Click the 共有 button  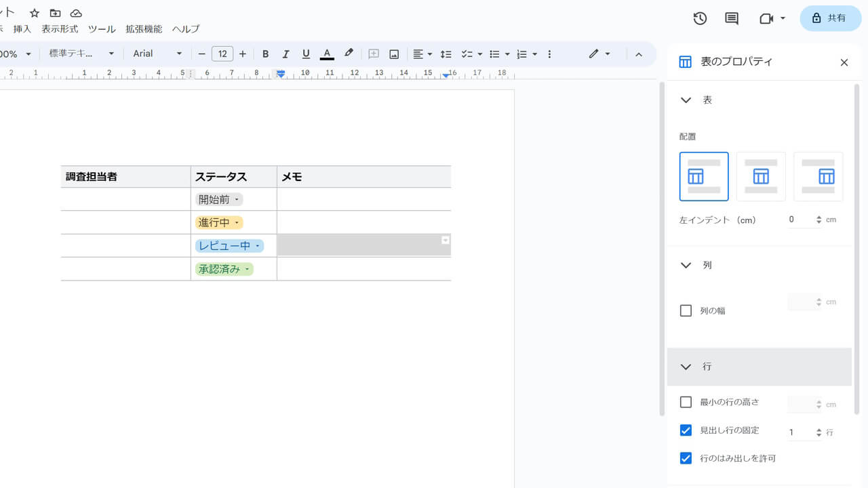click(830, 18)
